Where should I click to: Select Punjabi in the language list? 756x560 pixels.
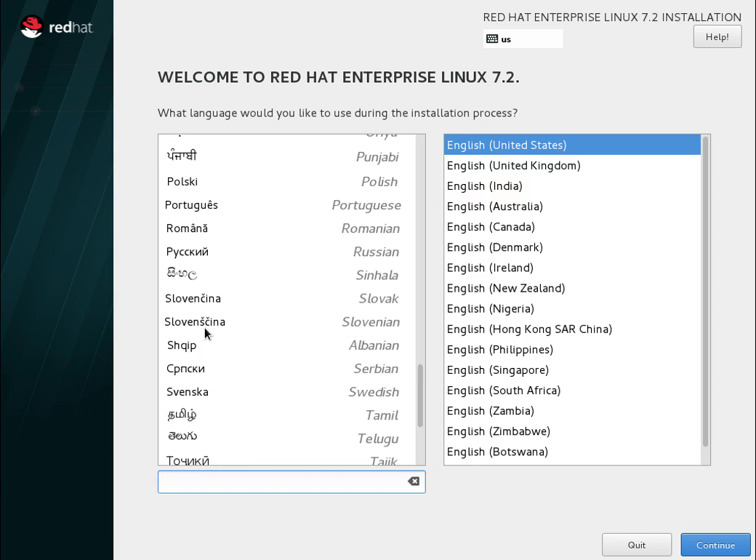click(x=287, y=157)
